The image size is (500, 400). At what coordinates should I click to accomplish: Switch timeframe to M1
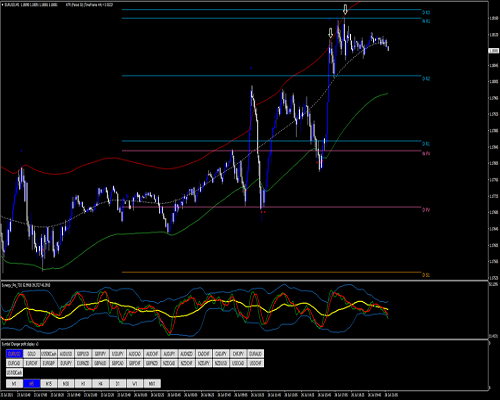point(14,384)
